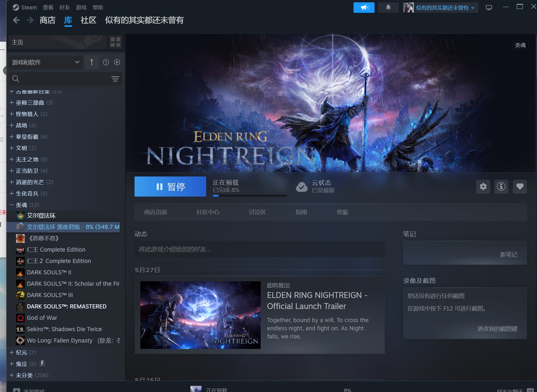Click the library search input field
Screen dimensions: 537x392
(66, 79)
